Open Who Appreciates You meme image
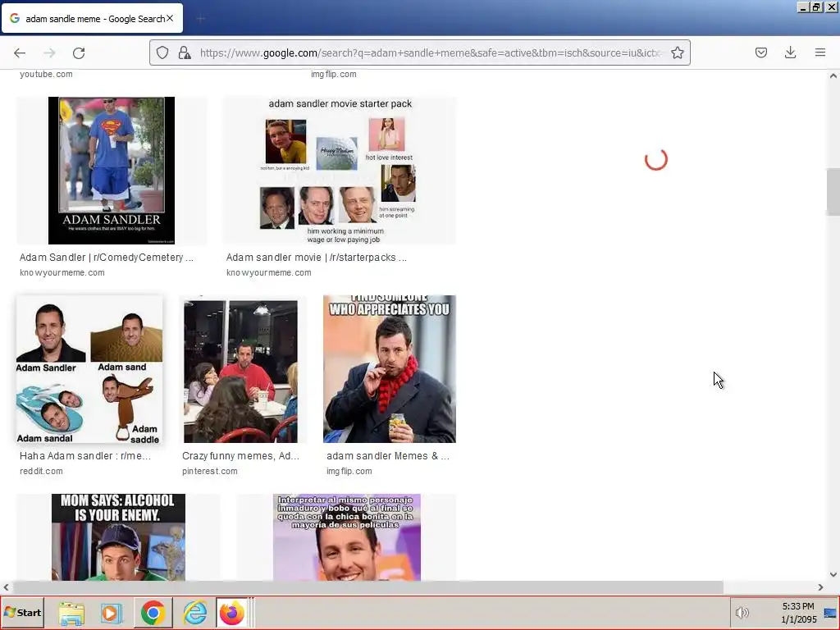The height and width of the screenshot is (630, 840). pyautogui.click(x=390, y=369)
